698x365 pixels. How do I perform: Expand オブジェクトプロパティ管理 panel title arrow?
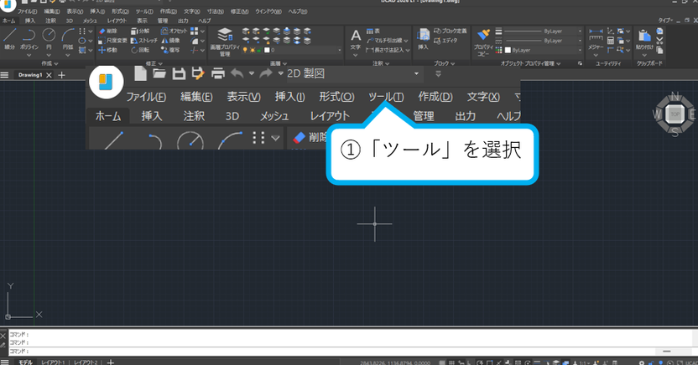click(x=559, y=64)
